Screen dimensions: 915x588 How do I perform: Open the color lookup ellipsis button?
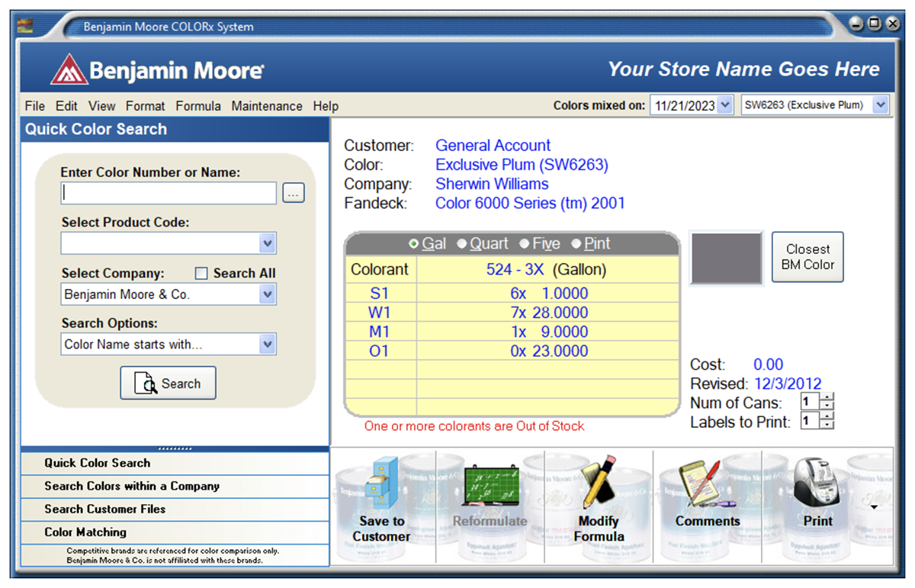pyautogui.click(x=293, y=194)
